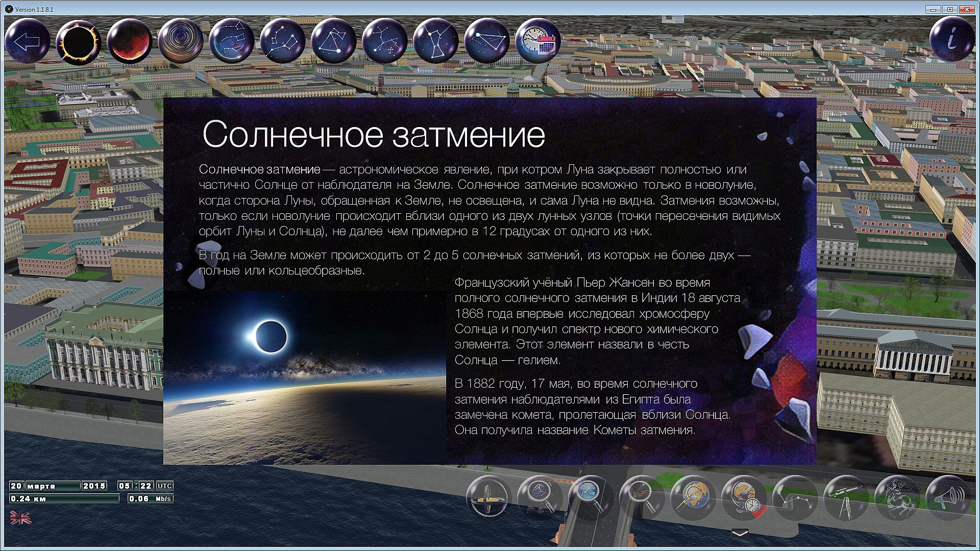Click the constellation lines bubble

795,497
